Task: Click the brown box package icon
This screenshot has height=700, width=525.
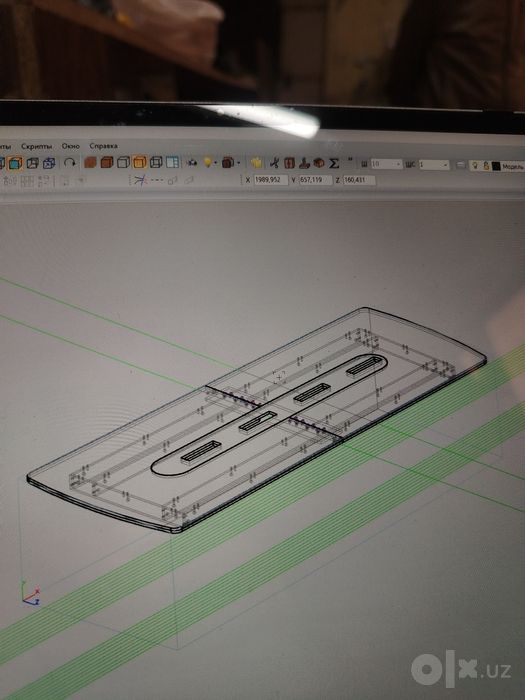Action: 319,163
